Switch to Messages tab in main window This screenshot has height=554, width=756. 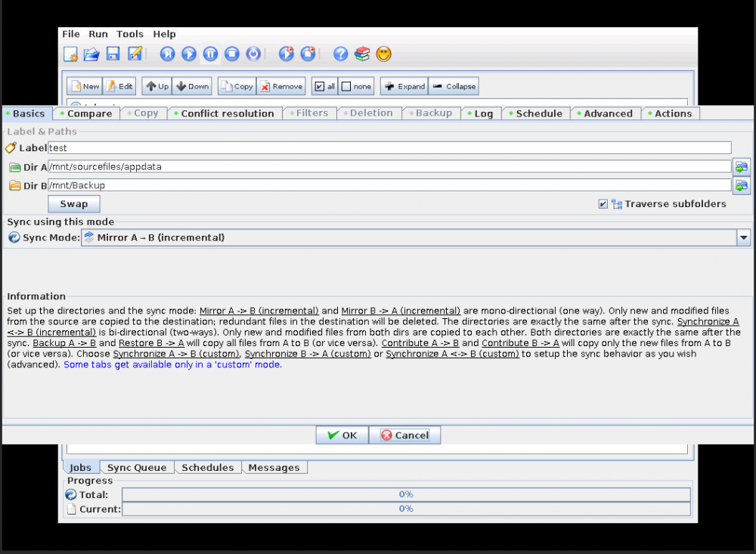[274, 468]
